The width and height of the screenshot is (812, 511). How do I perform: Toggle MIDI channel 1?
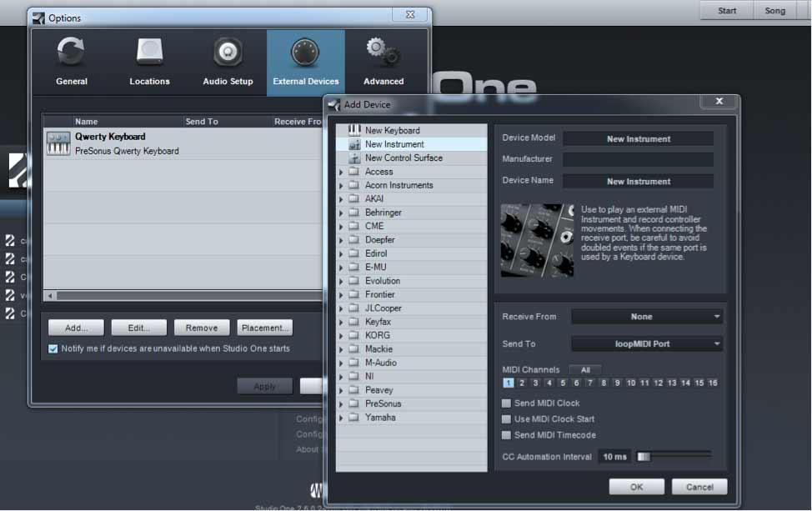click(508, 383)
